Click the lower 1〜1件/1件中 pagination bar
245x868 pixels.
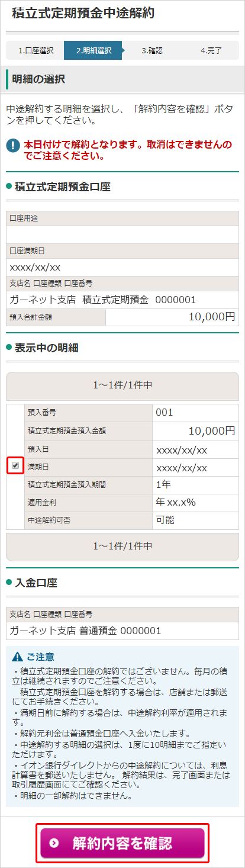[x=122, y=545]
